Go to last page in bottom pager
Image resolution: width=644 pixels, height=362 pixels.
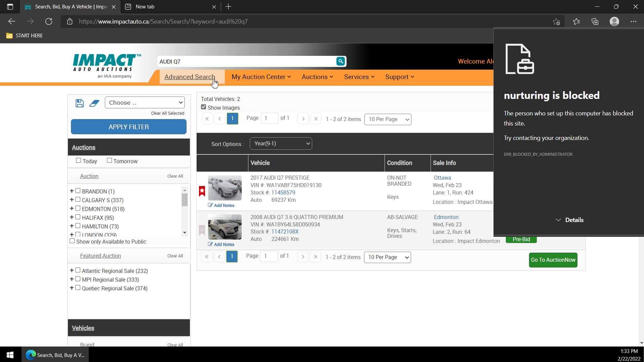coord(315,257)
